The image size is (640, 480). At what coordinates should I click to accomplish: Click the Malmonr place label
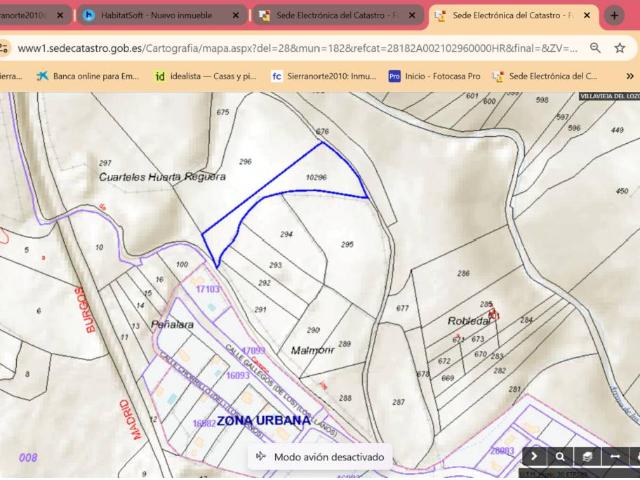[313, 350]
